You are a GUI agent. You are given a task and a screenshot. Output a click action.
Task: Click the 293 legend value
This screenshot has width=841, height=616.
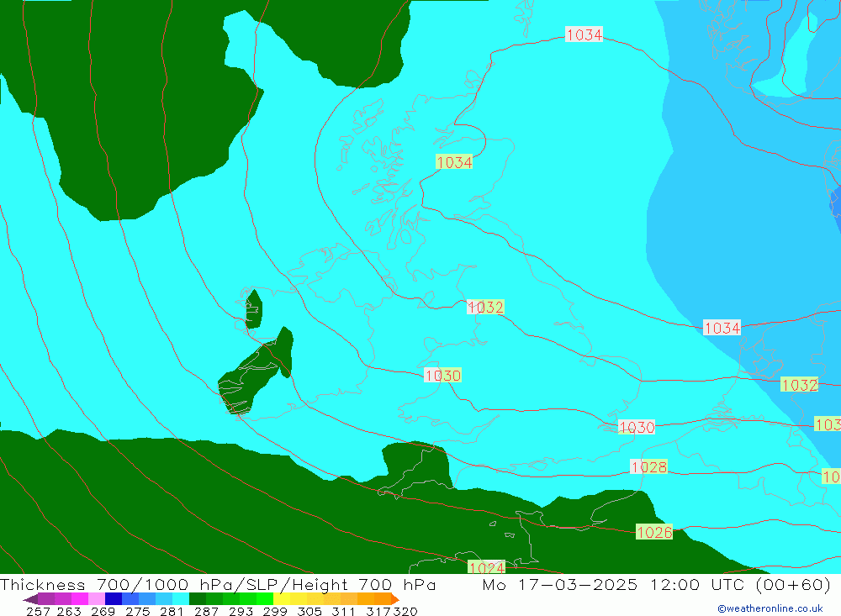241,611
